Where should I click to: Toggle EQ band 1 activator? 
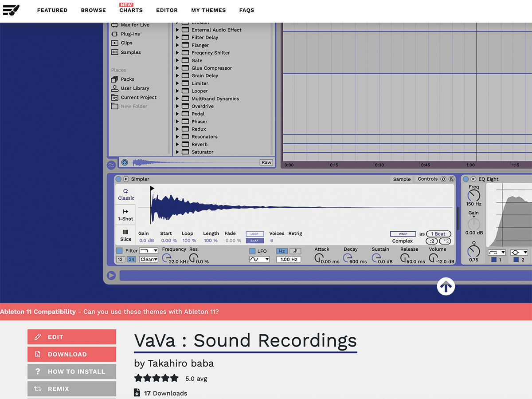493,260
